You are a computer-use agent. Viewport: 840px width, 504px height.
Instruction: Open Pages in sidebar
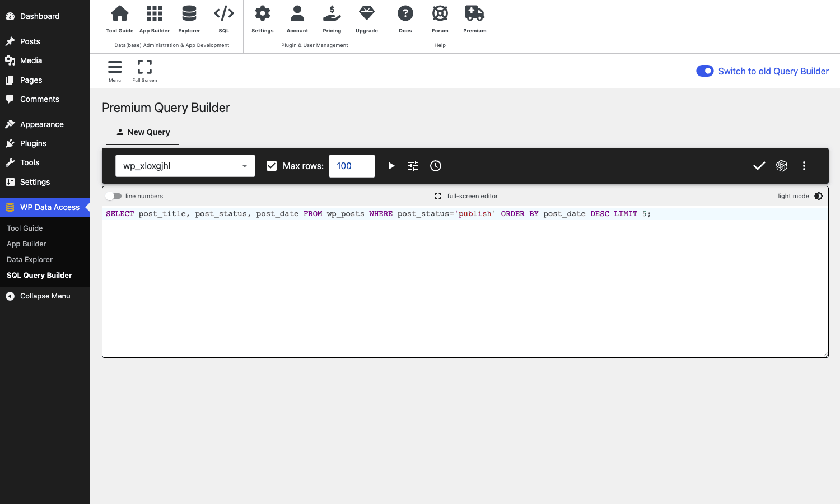tap(45, 80)
